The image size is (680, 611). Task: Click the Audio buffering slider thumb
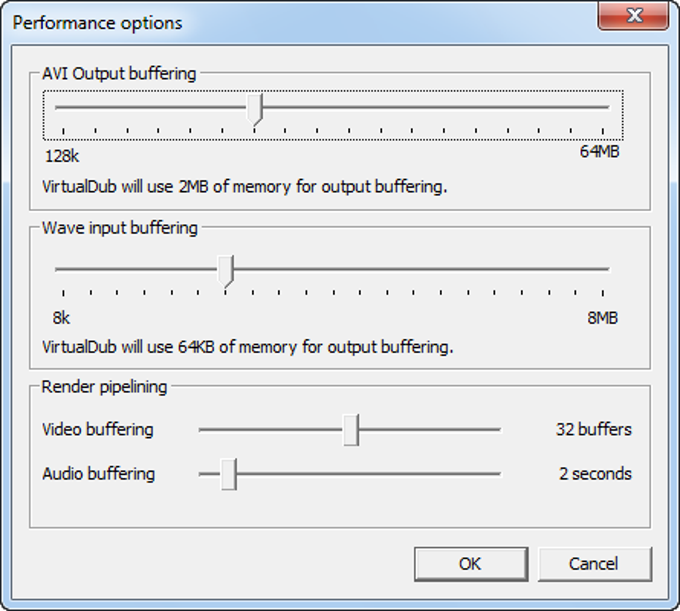pos(229,474)
